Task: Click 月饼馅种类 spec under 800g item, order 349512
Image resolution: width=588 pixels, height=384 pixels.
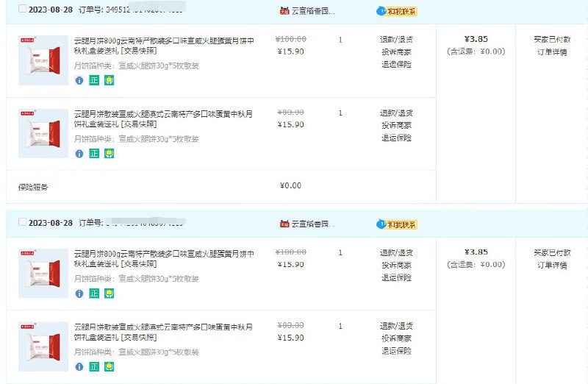Action: tap(136, 65)
